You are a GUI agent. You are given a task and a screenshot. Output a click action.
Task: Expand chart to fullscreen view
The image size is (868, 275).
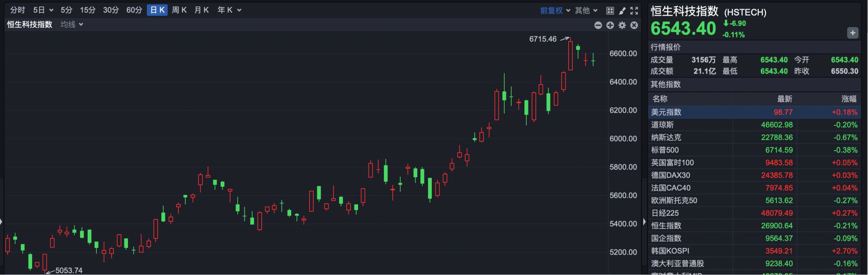click(x=634, y=10)
